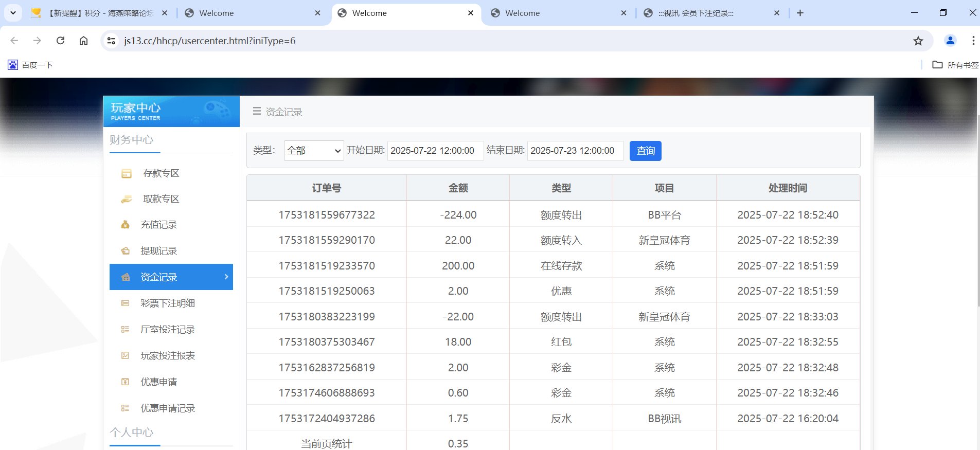Viewport: 980px width, 450px height.
Task: Click the 充值记录 money bag icon
Action: (x=125, y=225)
